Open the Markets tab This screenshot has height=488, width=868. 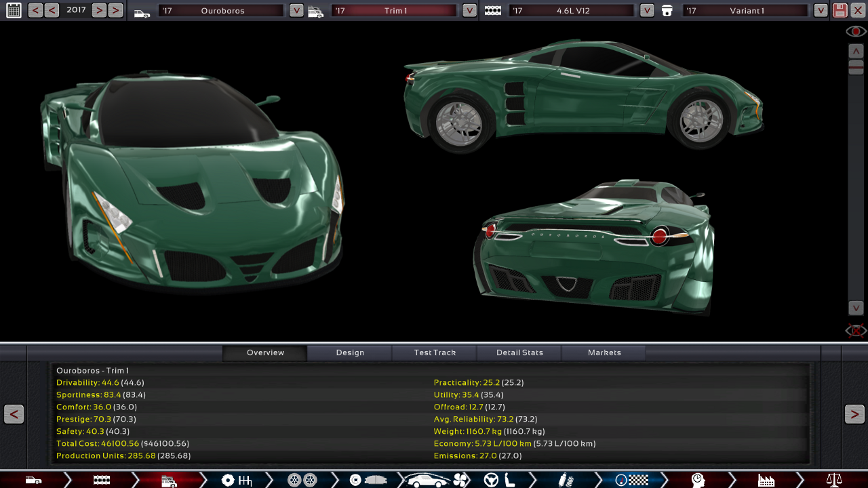[x=604, y=352]
